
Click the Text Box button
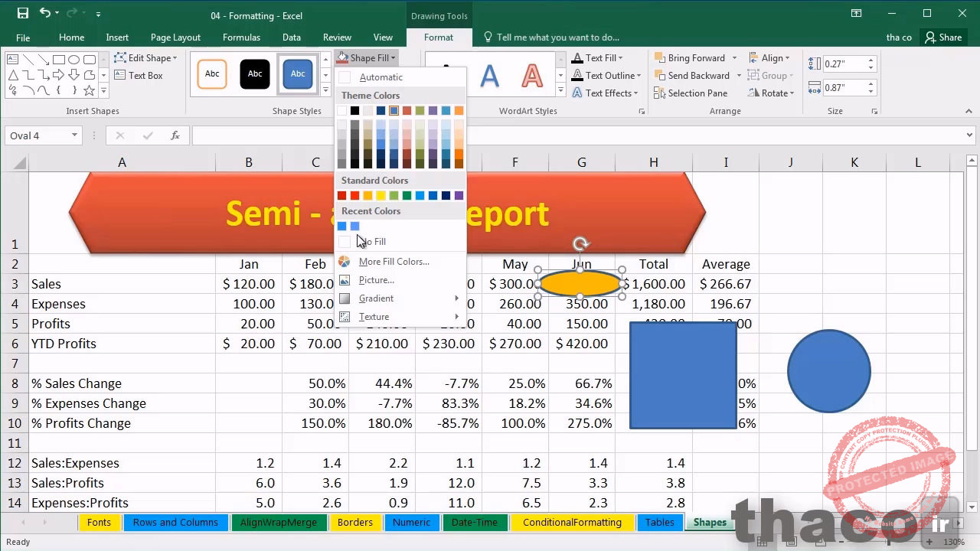pyautogui.click(x=139, y=76)
